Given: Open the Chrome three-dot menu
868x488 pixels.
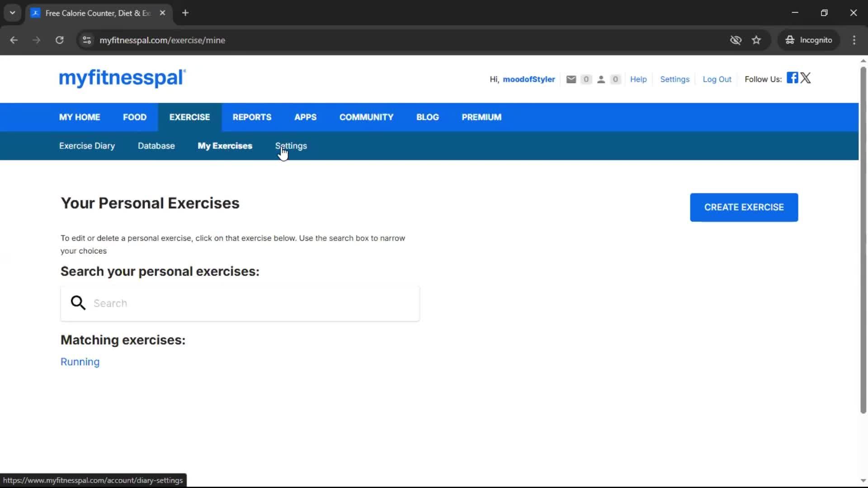Looking at the screenshot, I should 854,40.
